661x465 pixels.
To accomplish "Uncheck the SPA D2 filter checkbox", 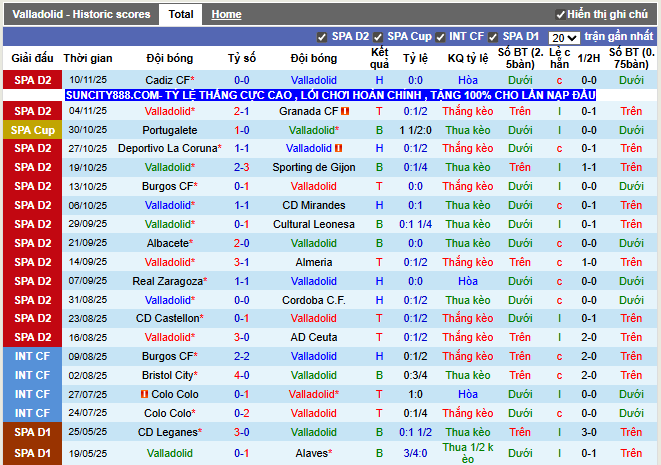I will click(322, 38).
